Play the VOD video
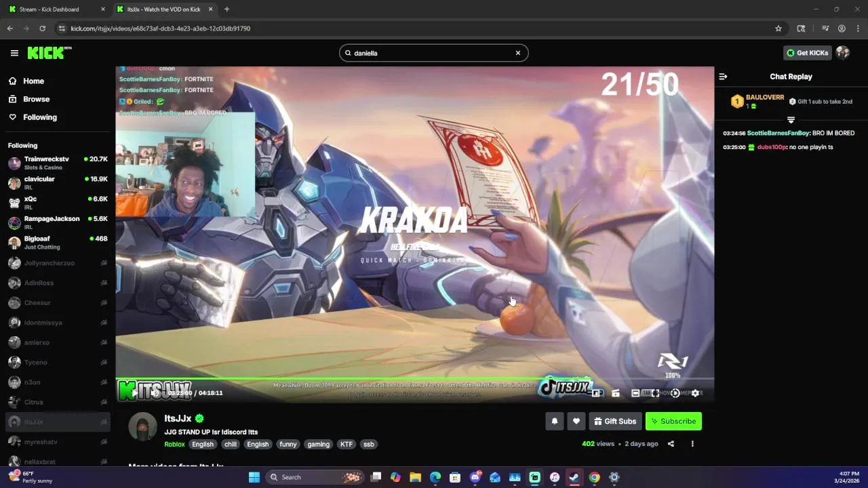 coord(134,392)
